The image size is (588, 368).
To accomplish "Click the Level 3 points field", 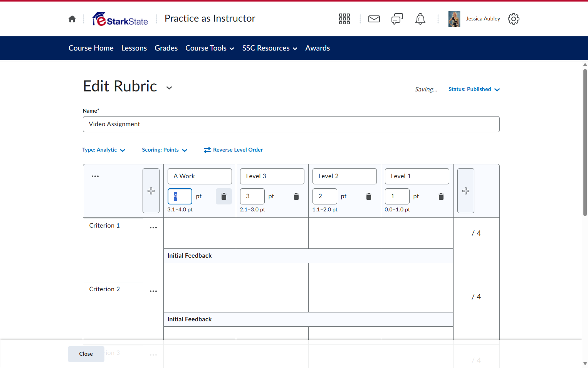I will tap(252, 196).
